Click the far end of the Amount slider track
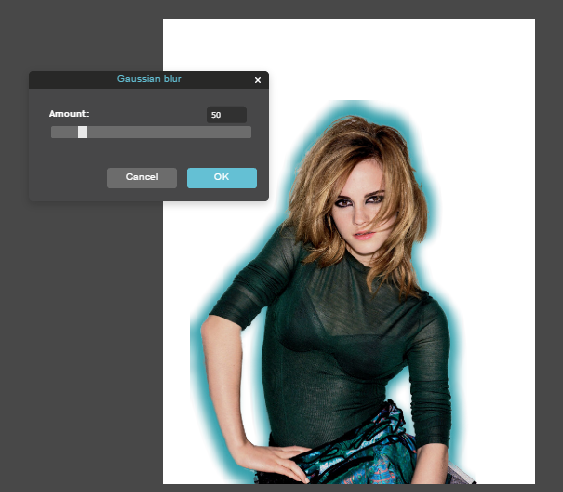 point(248,132)
